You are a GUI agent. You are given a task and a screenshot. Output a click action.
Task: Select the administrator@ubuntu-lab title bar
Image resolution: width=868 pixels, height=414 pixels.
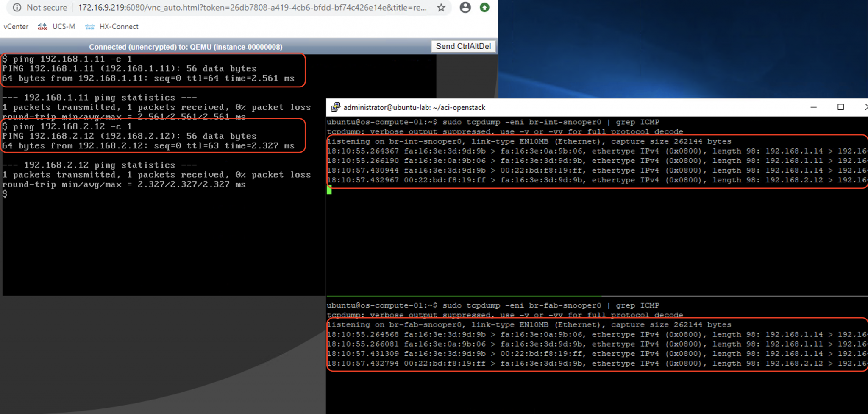click(x=413, y=107)
